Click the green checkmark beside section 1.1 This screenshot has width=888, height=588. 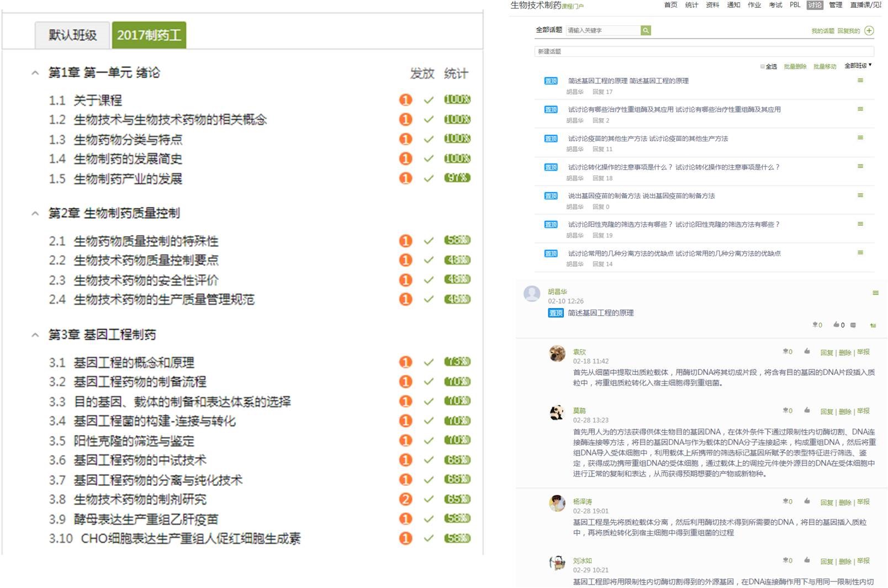coord(429,100)
